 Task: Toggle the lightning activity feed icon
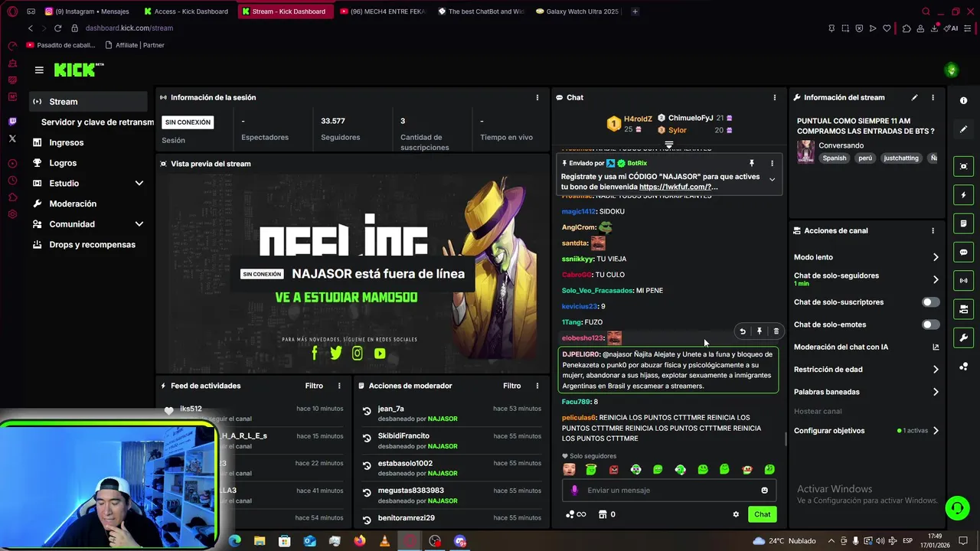click(x=963, y=195)
